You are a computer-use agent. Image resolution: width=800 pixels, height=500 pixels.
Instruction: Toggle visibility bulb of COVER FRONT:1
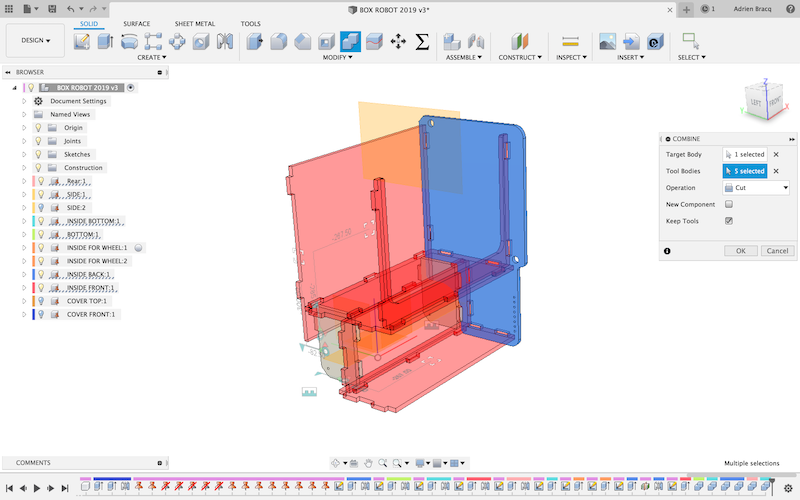(41, 314)
